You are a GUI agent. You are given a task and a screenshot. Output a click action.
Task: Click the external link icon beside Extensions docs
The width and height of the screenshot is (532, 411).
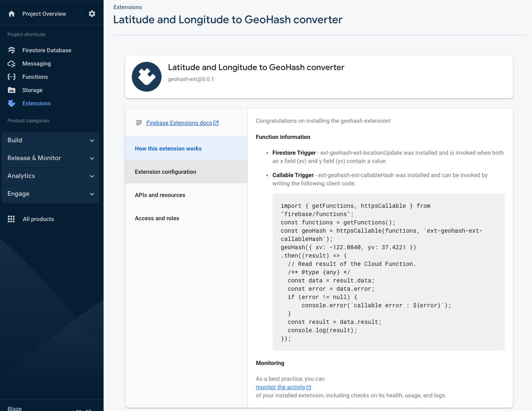(217, 123)
